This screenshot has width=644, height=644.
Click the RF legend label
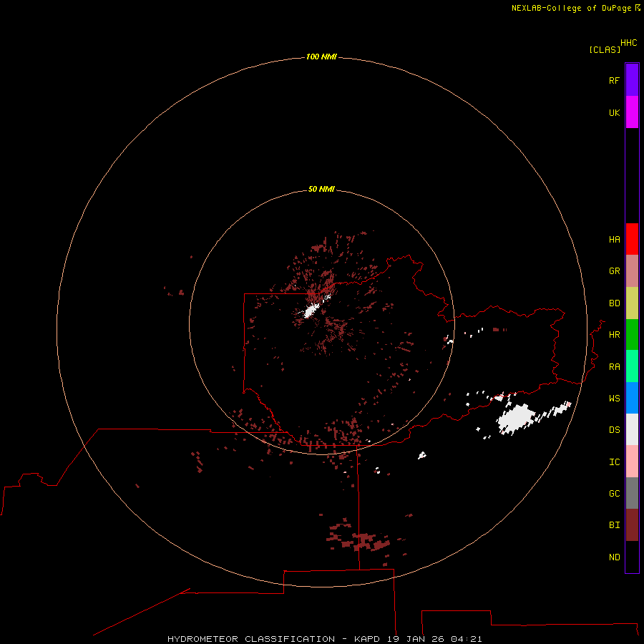click(614, 80)
